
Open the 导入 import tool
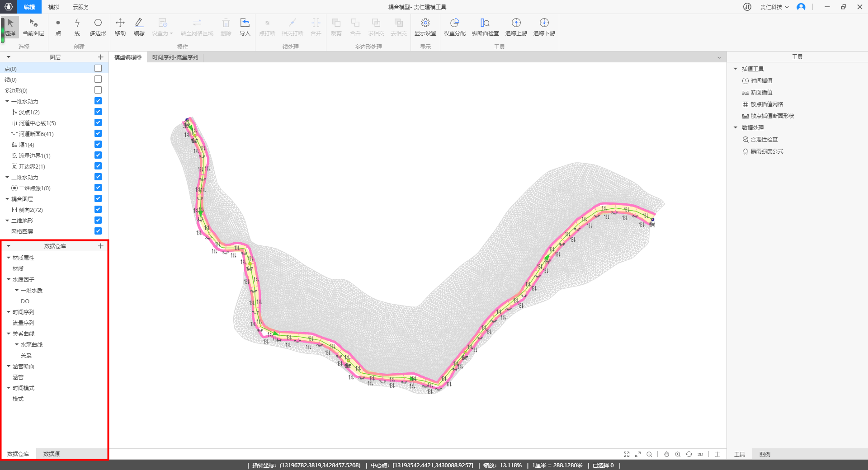click(245, 27)
